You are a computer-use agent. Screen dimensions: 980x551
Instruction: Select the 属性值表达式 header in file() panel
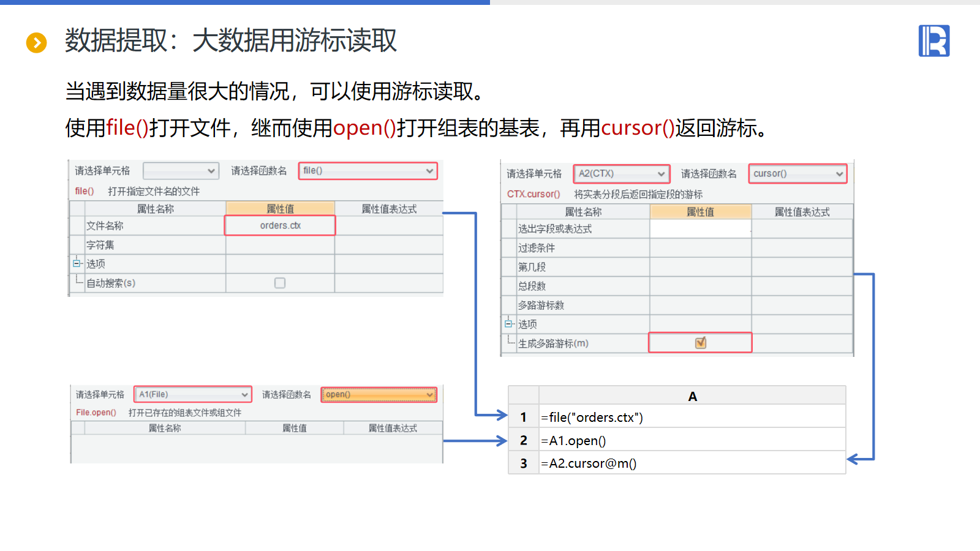(x=389, y=209)
